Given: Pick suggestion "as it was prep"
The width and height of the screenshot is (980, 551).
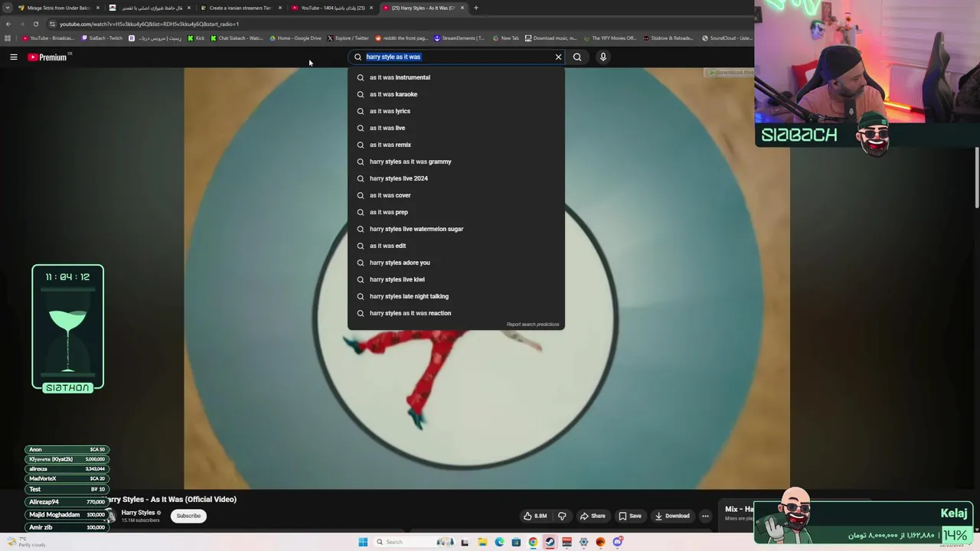Looking at the screenshot, I should pyautogui.click(x=456, y=212).
